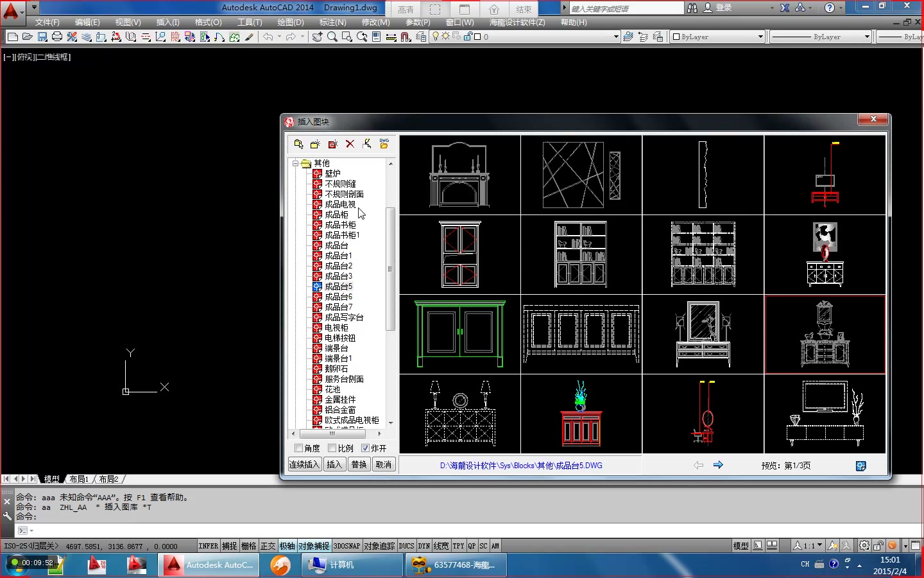Click the 插入 button
The image size is (924, 578).
[x=334, y=464]
